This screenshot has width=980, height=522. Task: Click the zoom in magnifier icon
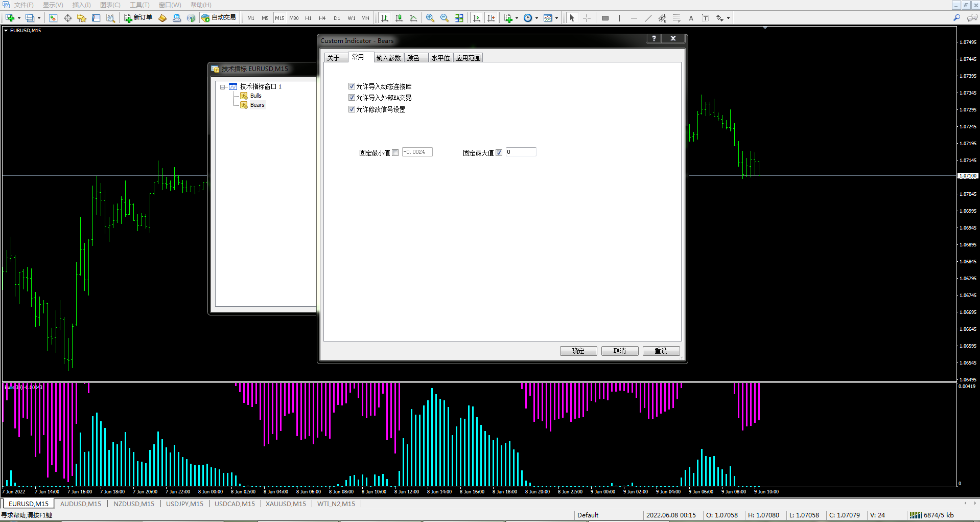[x=430, y=18]
